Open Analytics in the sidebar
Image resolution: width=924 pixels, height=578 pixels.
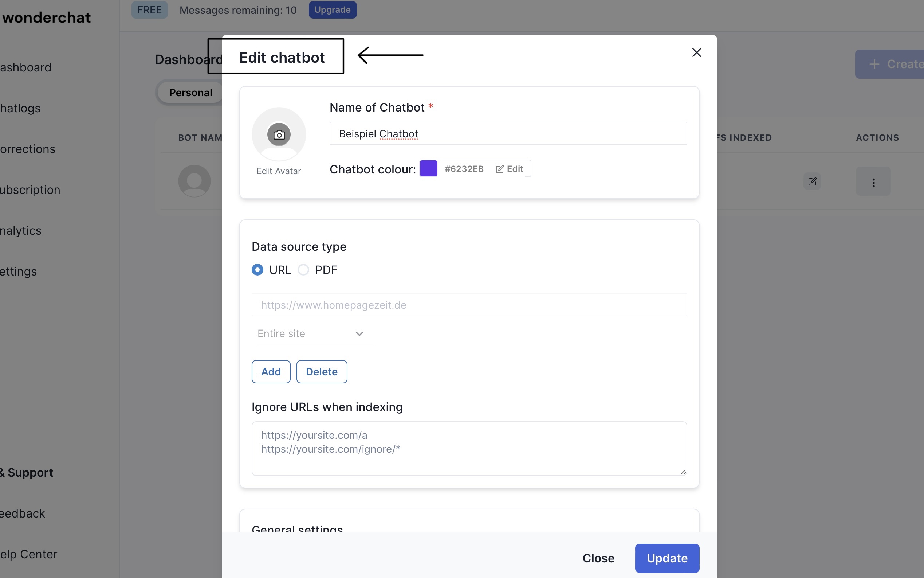click(x=20, y=231)
